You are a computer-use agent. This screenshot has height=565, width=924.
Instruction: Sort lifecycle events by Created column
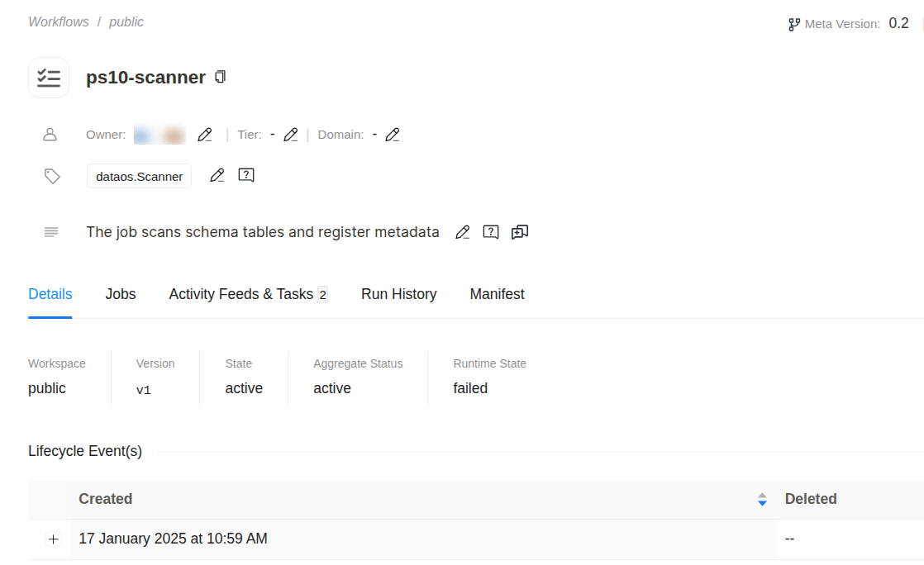coord(762,499)
